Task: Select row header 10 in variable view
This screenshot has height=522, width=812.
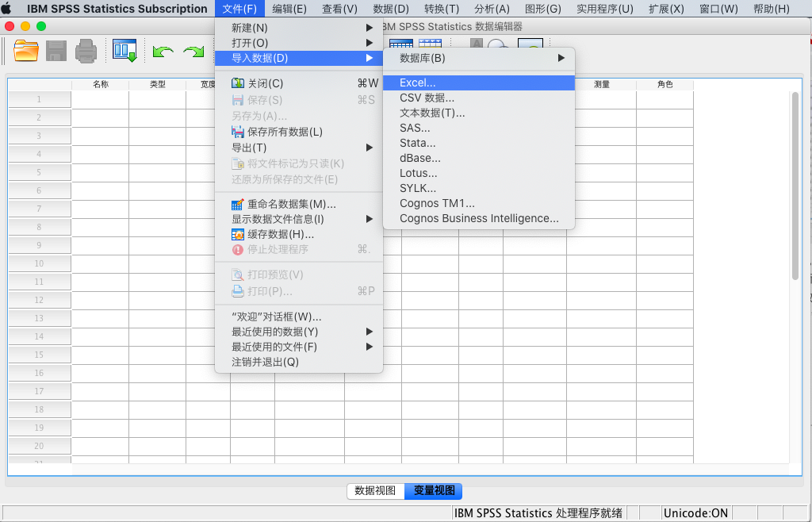Action: click(x=40, y=263)
